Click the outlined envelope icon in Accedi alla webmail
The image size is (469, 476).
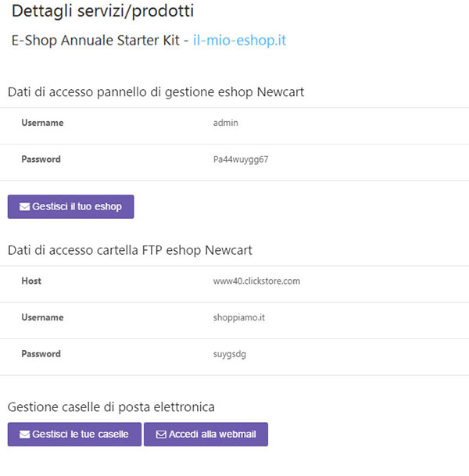click(x=161, y=435)
